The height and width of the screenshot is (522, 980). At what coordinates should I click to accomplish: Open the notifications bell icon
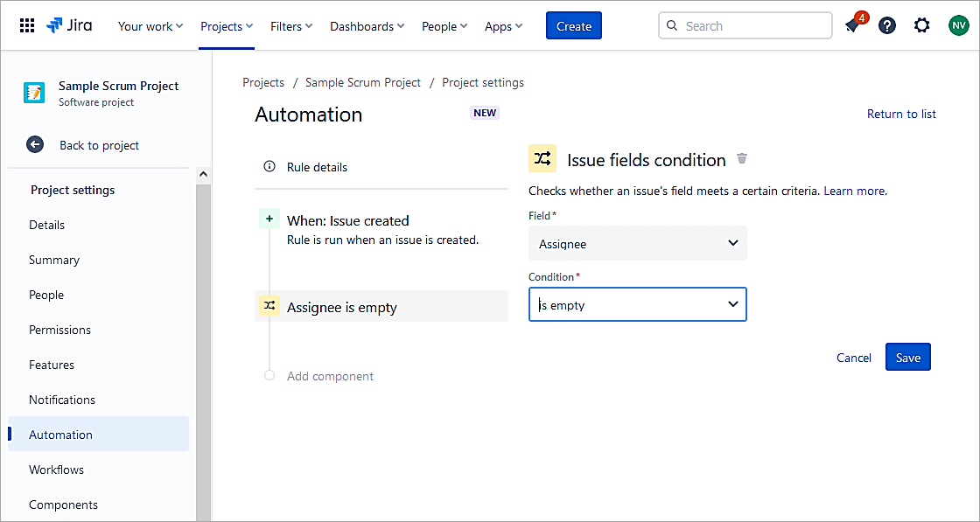(x=851, y=26)
